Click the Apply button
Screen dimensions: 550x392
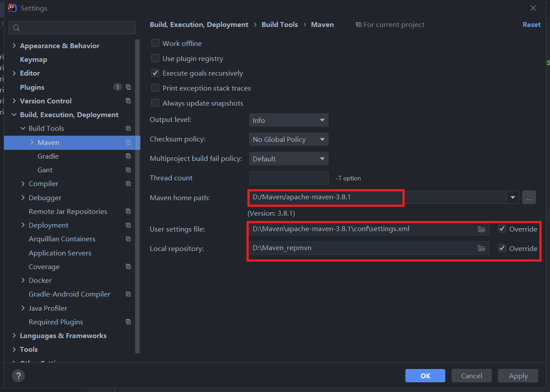(518, 376)
